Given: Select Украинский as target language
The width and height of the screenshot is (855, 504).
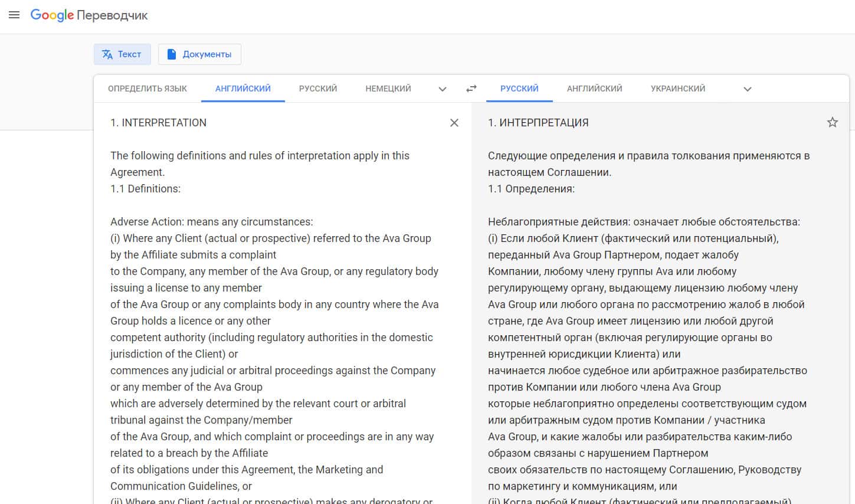Looking at the screenshot, I should click(677, 89).
